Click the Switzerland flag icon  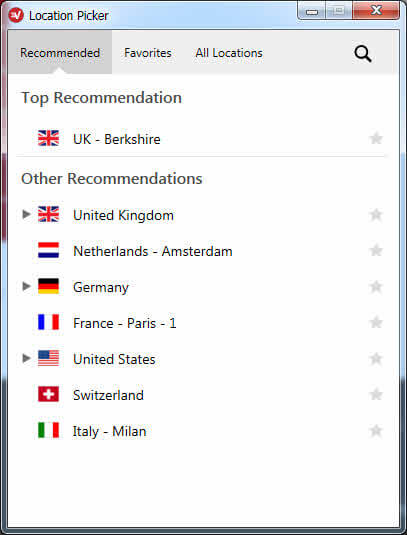point(48,394)
